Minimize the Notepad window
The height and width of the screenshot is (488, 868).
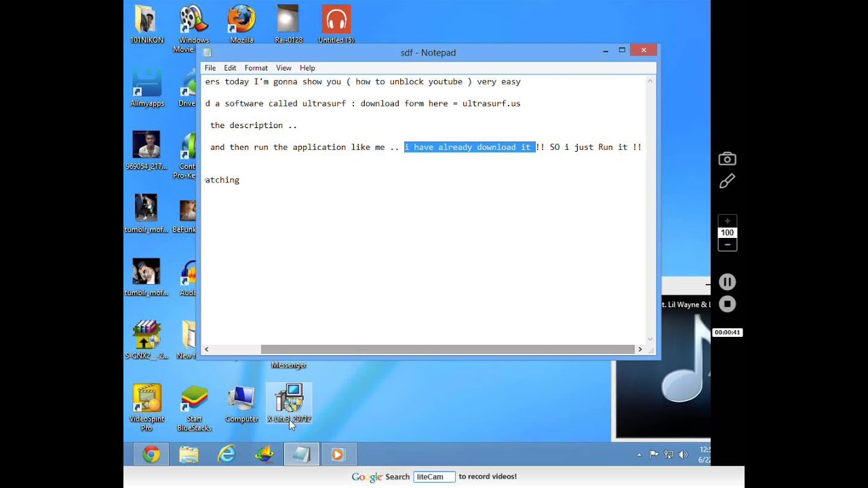606,51
